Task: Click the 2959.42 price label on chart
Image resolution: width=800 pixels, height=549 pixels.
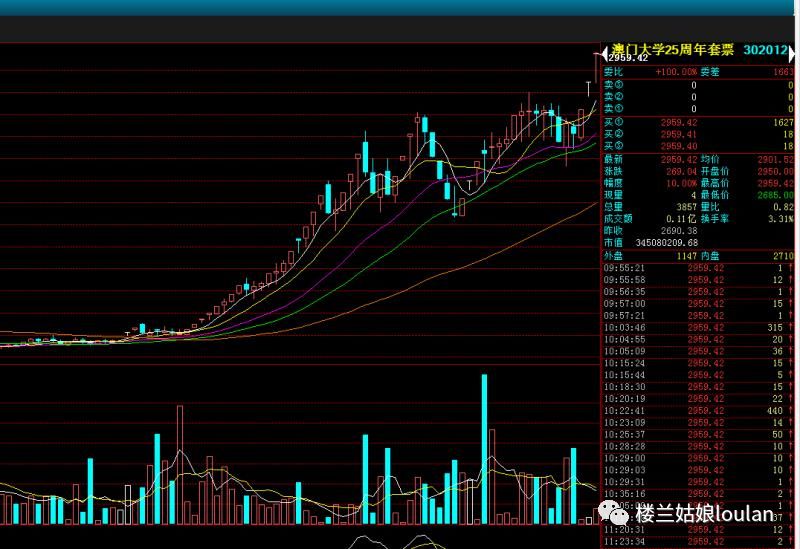Action: (x=628, y=58)
